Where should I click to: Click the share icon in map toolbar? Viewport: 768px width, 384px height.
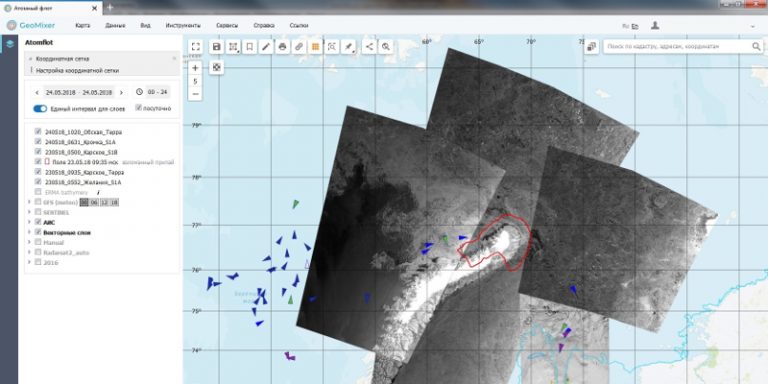tap(369, 47)
